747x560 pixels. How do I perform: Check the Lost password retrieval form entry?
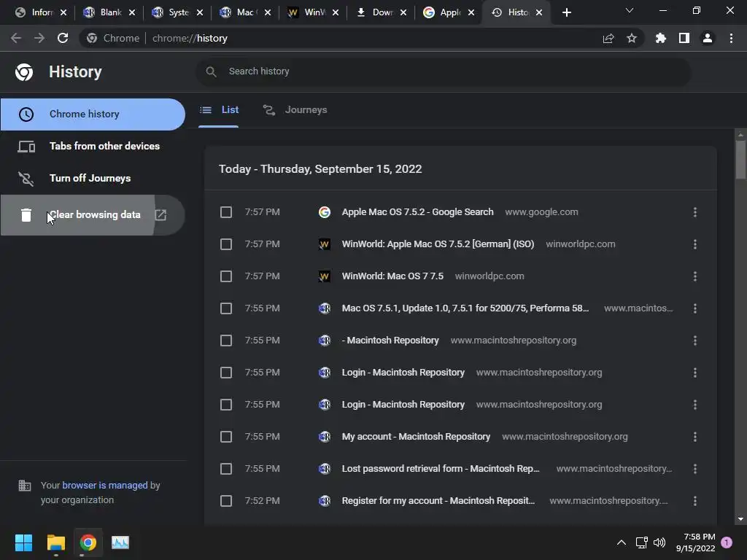coord(226,469)
